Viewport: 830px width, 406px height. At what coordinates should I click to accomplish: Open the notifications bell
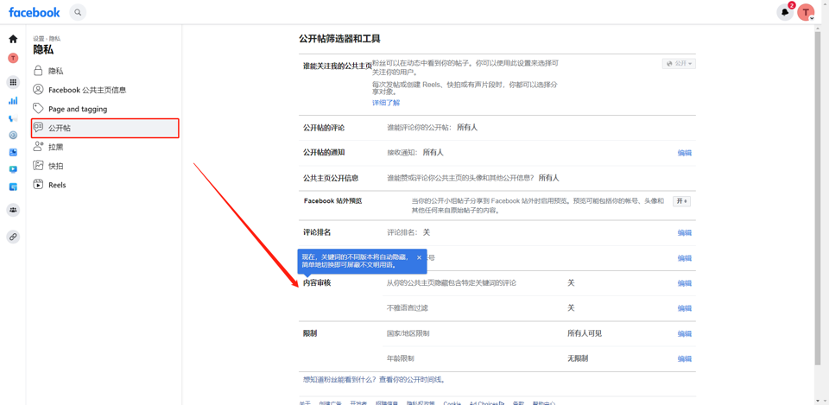coord(785,12)
